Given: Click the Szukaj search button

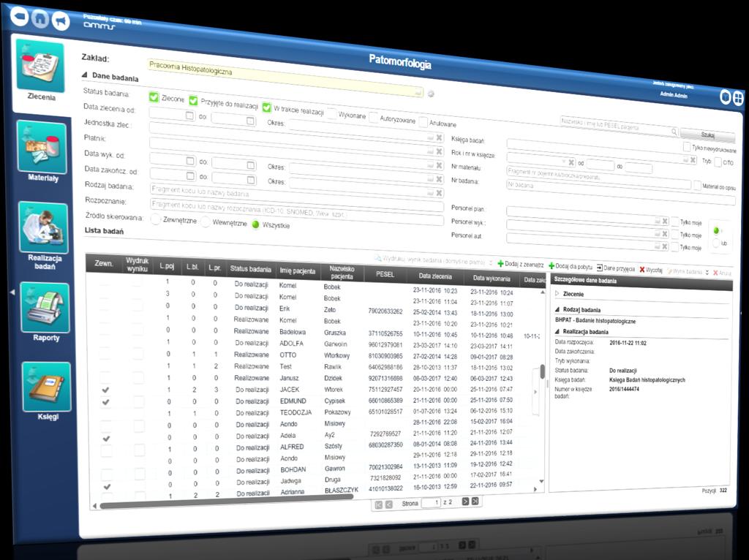Looking at the screenshot, I should [x=707, y=135].
